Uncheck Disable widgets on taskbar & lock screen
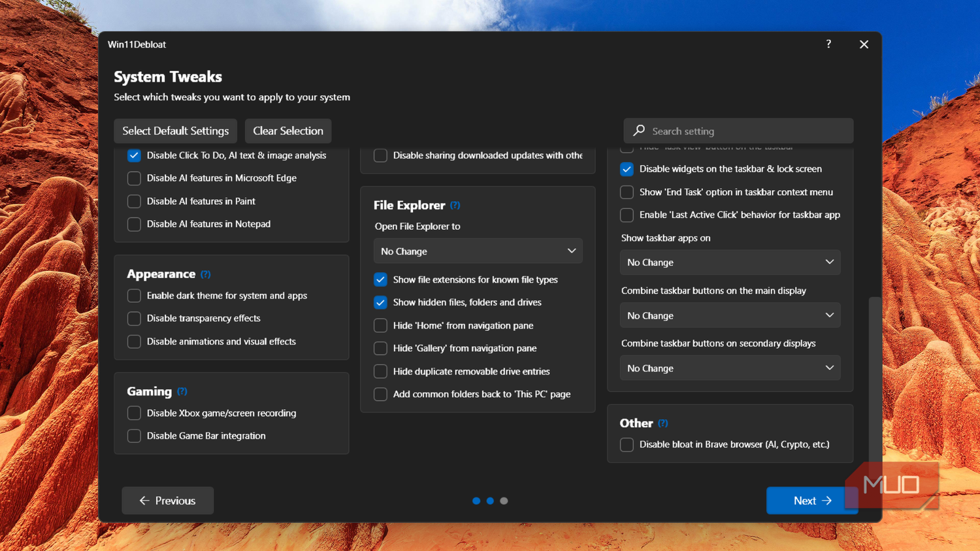The height and width of the screenshot is (551, 980). tap(627, 169)
